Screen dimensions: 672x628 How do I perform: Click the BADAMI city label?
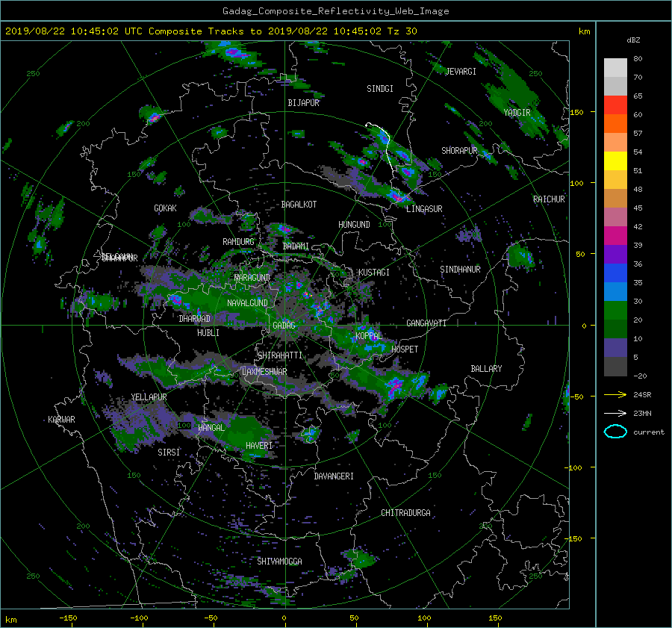click(x=296, y=246)
